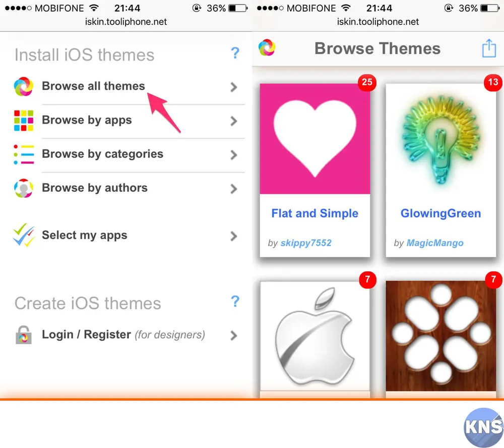This screenshot has height=448, width=504.
Task: Expand the Browse by categories chevron
Action: pyautogui.click(x=234, y=155)
